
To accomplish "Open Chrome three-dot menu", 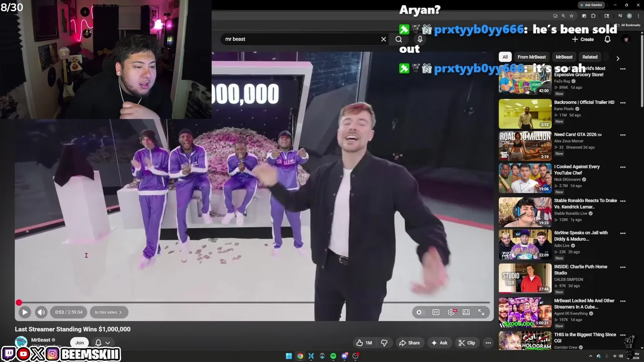I will pos(638,16).
